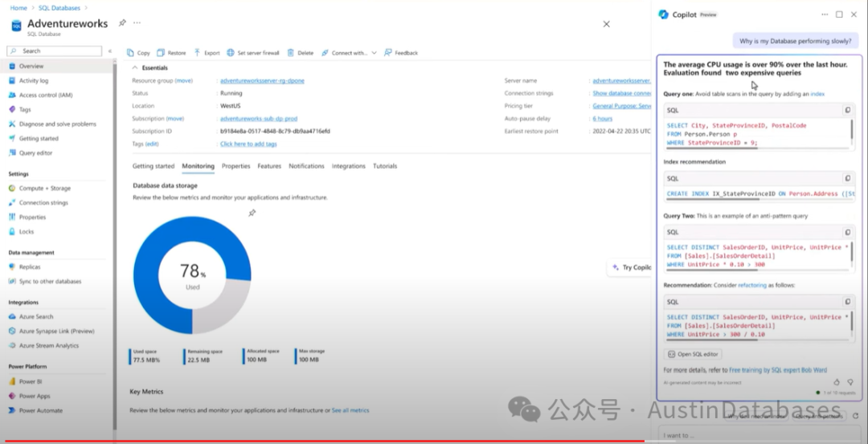Image resolution: width=868 pixels, height=444 pixels.
Task: Open more options ellipsis beside Adventureworks title
Action: [x=137, y=22]
